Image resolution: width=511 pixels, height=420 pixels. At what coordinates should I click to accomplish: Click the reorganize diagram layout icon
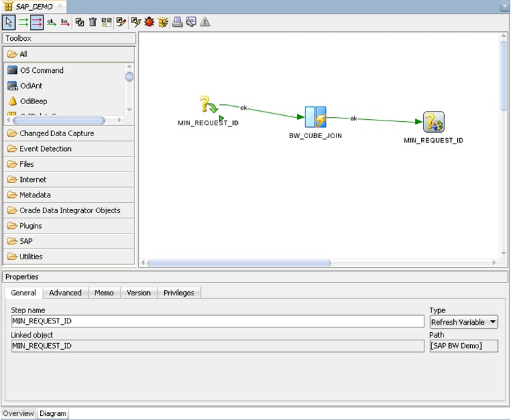(106, 22)
